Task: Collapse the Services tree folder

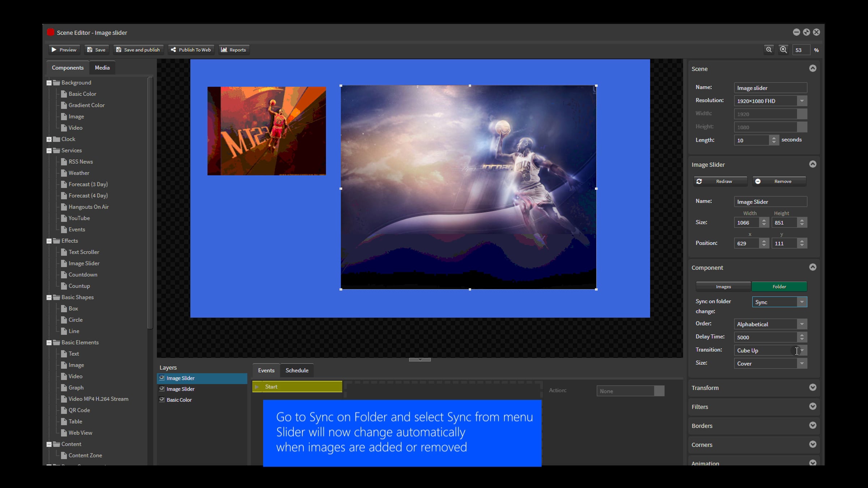Action: [x=49, y=150]
